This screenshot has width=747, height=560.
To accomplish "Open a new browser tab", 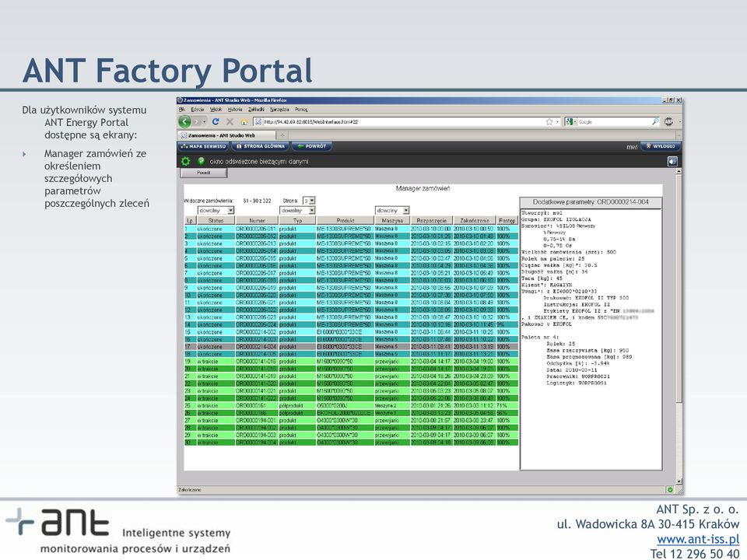I will point(282,135).
